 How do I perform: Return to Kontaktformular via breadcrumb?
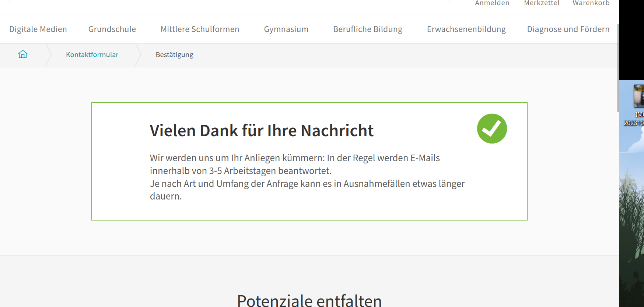click(x=92, y=55)
